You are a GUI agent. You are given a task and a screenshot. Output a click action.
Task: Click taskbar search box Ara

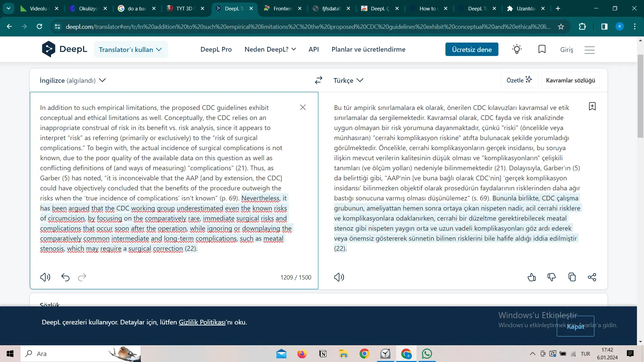pyautogui.click(x=80, y=354)
